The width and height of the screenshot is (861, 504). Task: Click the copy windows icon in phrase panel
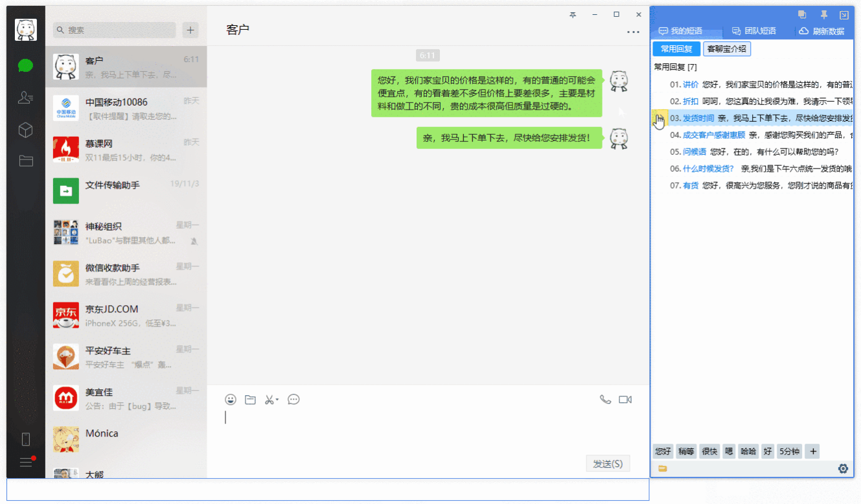click(x=802, y=14)
